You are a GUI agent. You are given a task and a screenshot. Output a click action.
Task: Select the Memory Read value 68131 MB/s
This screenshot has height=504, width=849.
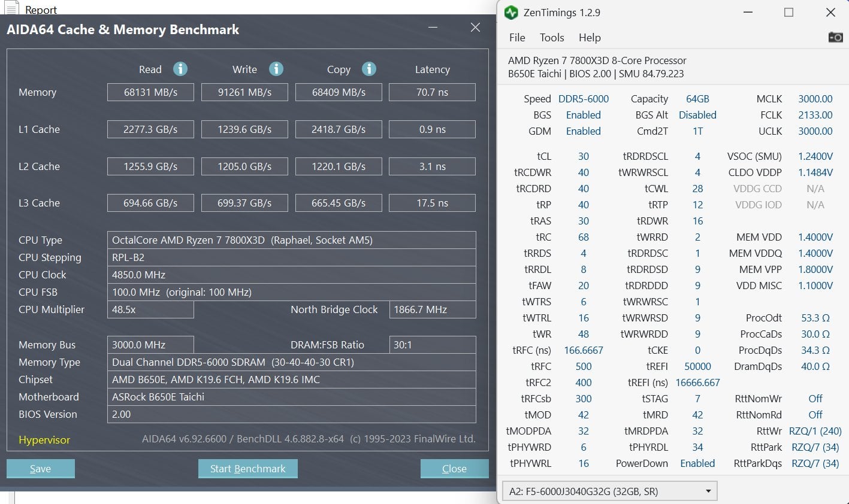coord(150,92)
